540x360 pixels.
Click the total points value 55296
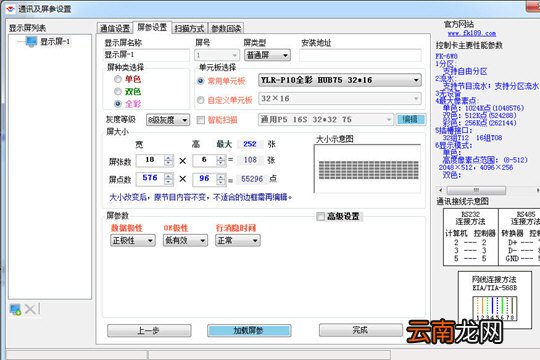[x=252, y=179]
